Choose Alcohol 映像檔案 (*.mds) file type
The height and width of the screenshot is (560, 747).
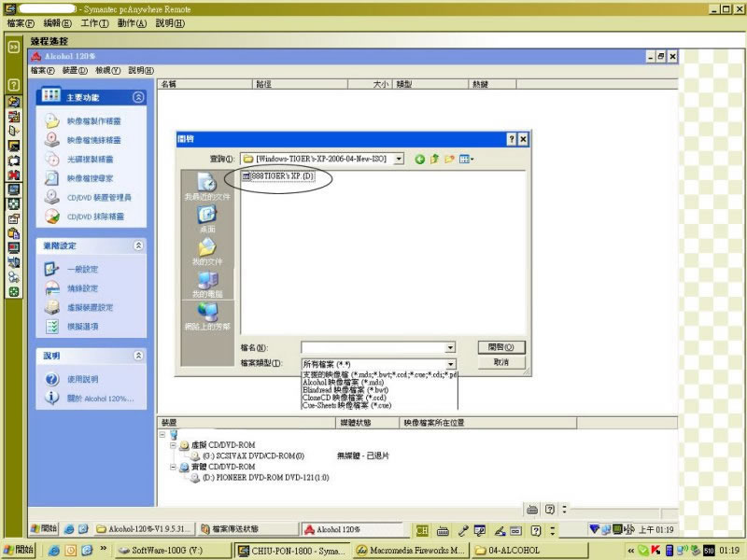(x=343, y=383)
